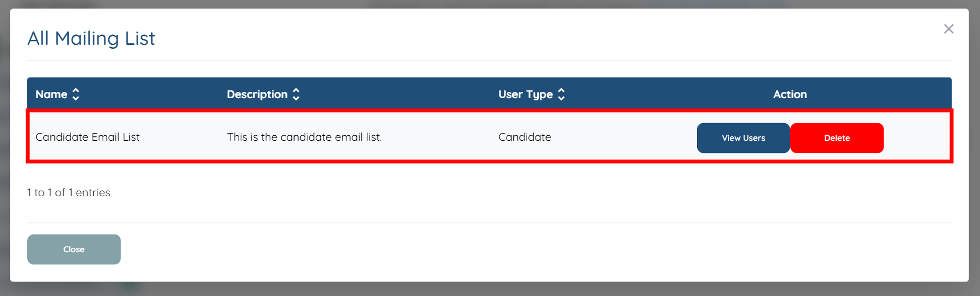Image resolution: width=980 pixels, height=296 pixels.
Task: Click the up arrow next to Description
Action: [x=296, y=90]
